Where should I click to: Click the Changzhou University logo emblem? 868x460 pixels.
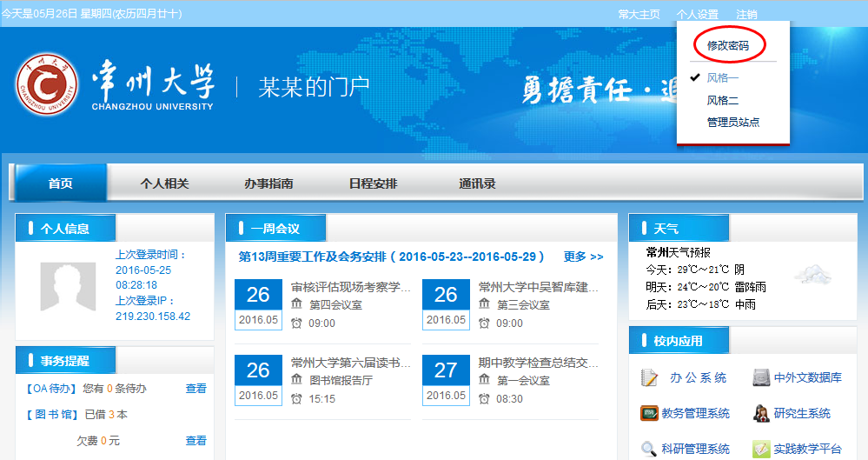click(46, 86)
